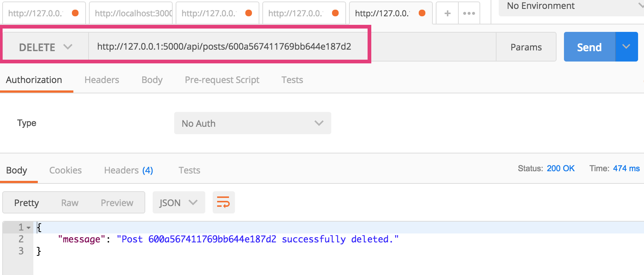Image resolution: width=644 pixels, height=275 pixels.
Task: Click the Params button
Action: pos(526,47)
